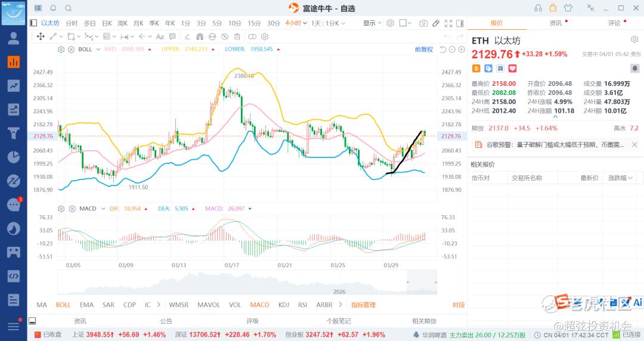The width and height of the screenshot is (644, 341).
Task: Toggle the MACD indicator on the chart
Action: coord(259,305)
